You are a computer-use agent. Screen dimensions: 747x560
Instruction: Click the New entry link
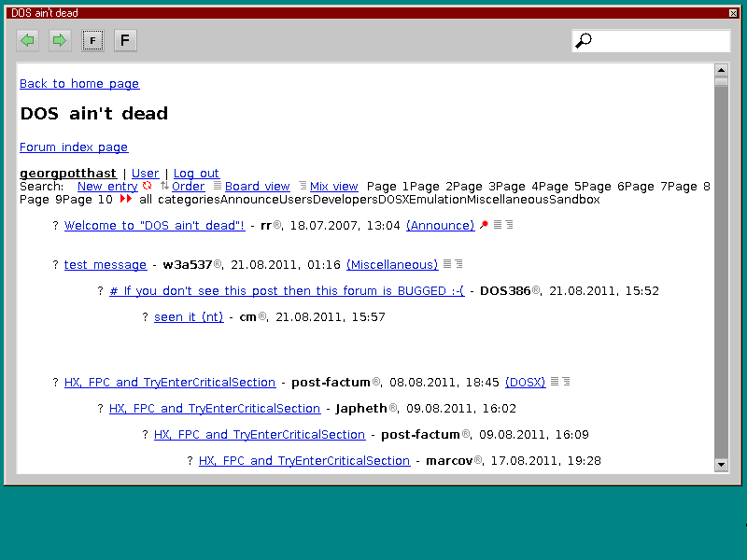107,186
